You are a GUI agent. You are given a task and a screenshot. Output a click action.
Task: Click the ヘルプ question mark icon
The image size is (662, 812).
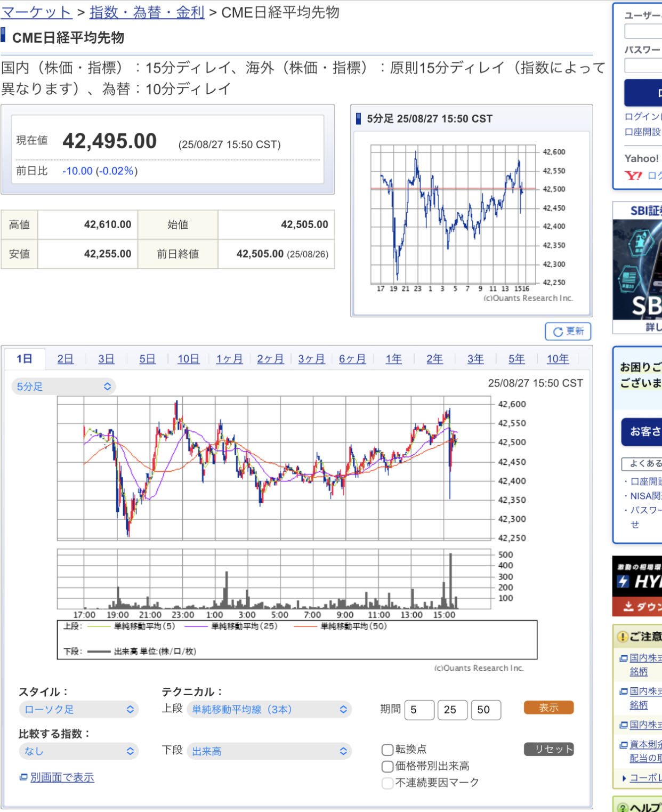(622, 808)
